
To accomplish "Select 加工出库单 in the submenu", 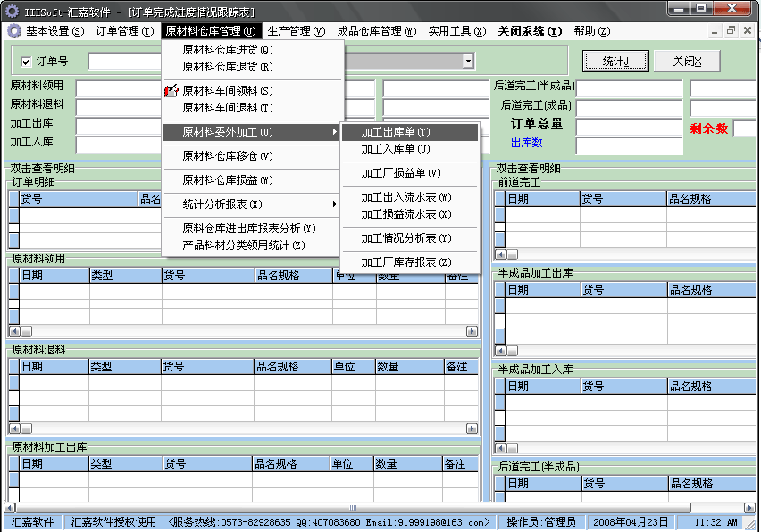I will click(x=410, y=132).
